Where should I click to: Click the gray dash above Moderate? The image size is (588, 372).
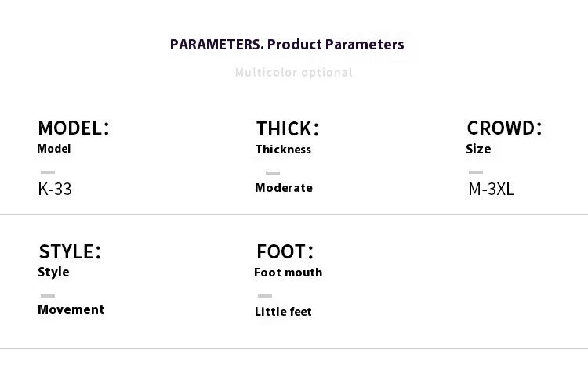point(273,173)
